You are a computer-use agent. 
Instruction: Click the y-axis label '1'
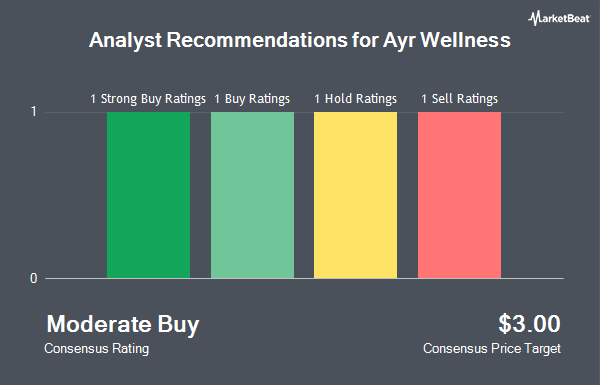[34, 112]
